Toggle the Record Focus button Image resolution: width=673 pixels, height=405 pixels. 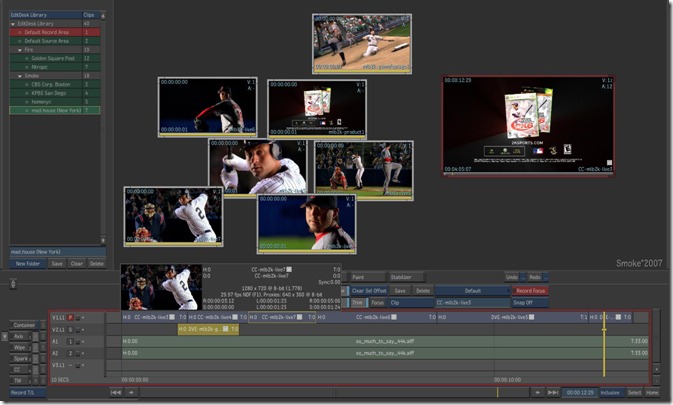pos(530,290)
